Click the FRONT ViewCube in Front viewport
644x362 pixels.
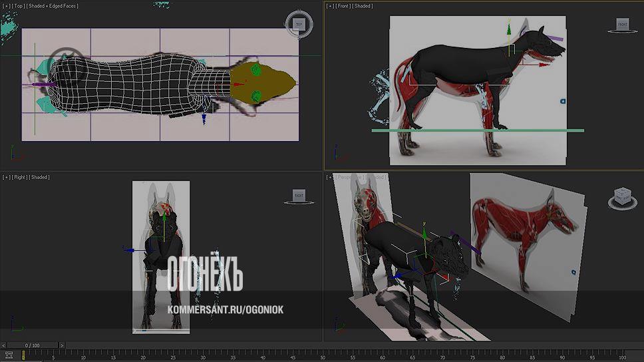pyautogui.click(x=621, y=25)
